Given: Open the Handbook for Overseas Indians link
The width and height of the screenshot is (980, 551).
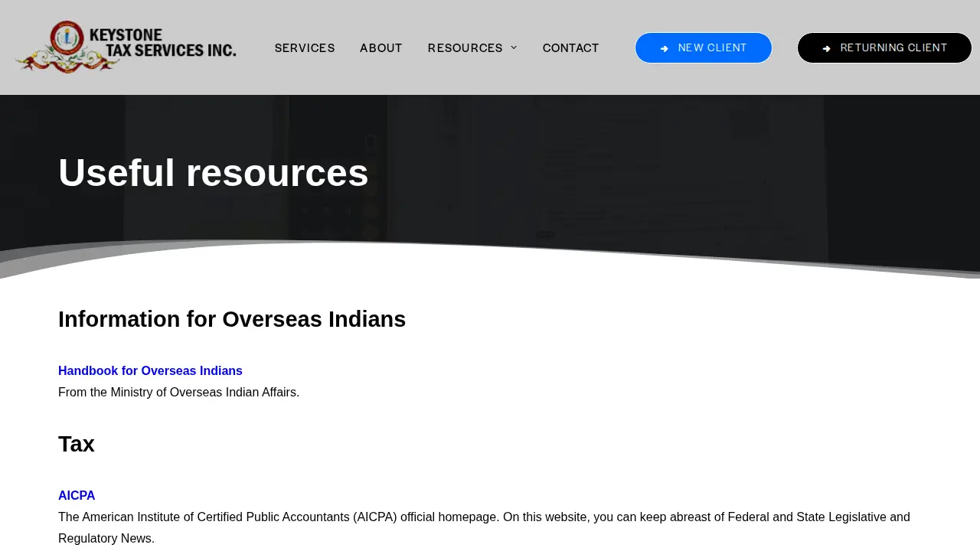Looking at the screenshot, I should [150, 371].
